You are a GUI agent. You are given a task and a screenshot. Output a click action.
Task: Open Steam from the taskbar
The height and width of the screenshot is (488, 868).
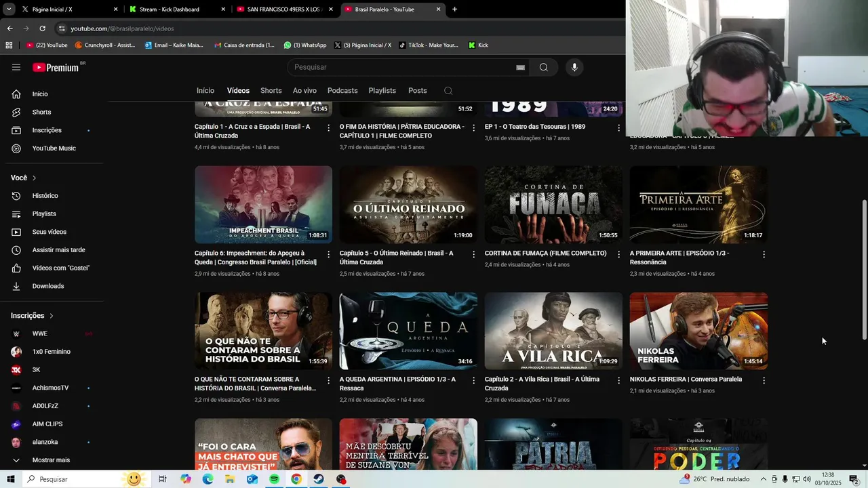319,479
